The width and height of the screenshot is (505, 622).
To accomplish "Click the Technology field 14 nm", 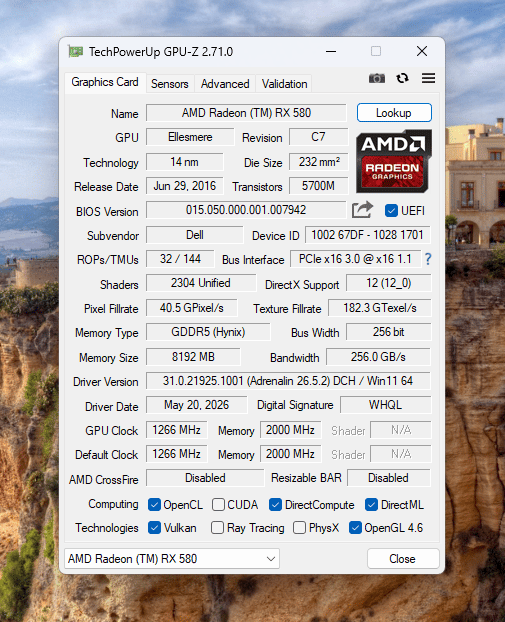I will 184,162.
